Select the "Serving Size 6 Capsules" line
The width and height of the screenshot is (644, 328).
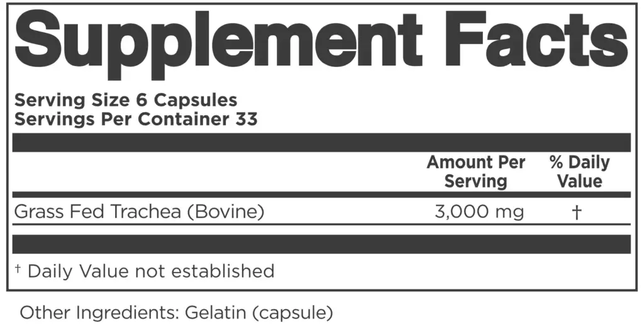click(126, 100)
